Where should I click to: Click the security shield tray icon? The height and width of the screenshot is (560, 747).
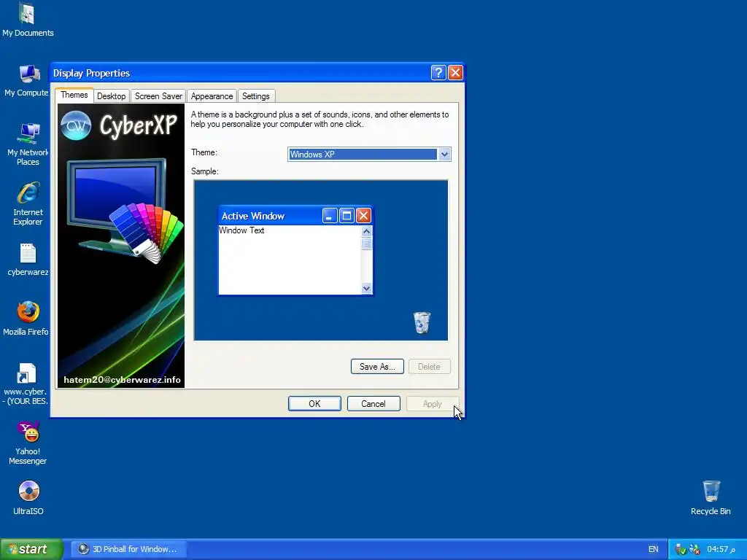pos(681,550)
